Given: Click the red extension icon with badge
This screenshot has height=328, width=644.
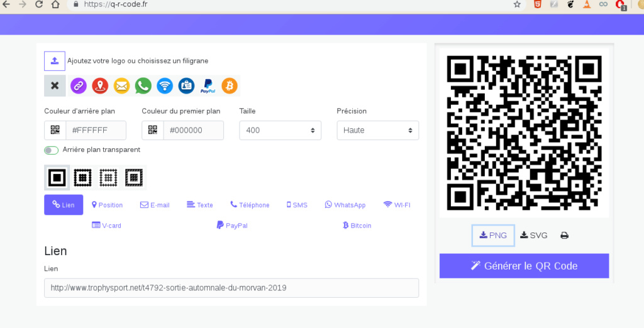Looking at the screenshot, I should [x=621, y=4].
